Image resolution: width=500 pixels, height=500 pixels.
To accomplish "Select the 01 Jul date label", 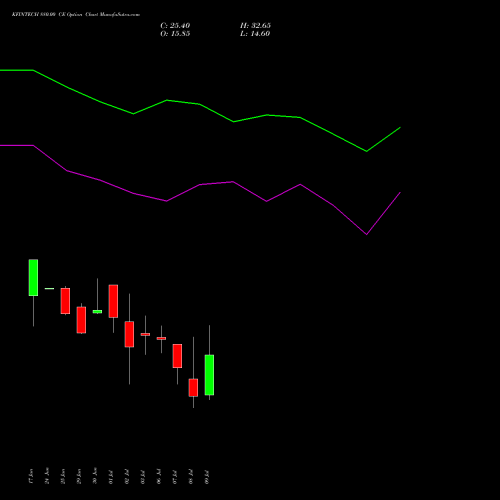I will [111, 477].
